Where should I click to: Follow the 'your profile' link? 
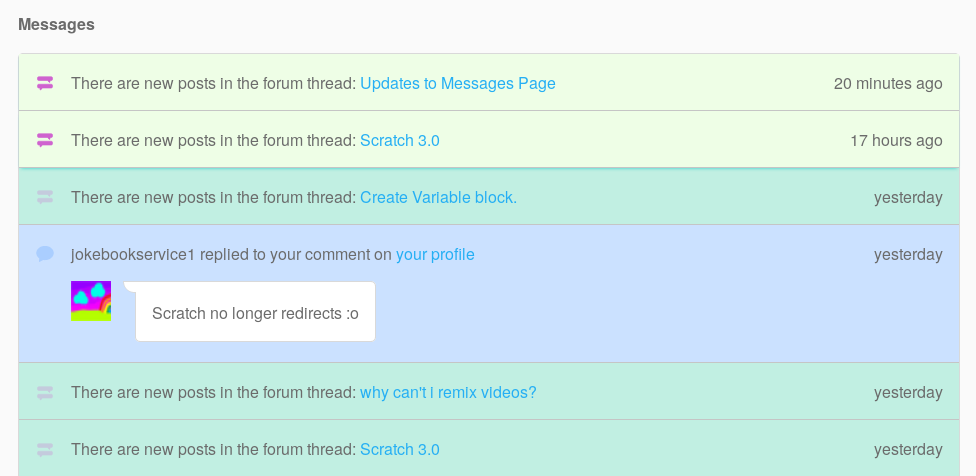[435, 254]
